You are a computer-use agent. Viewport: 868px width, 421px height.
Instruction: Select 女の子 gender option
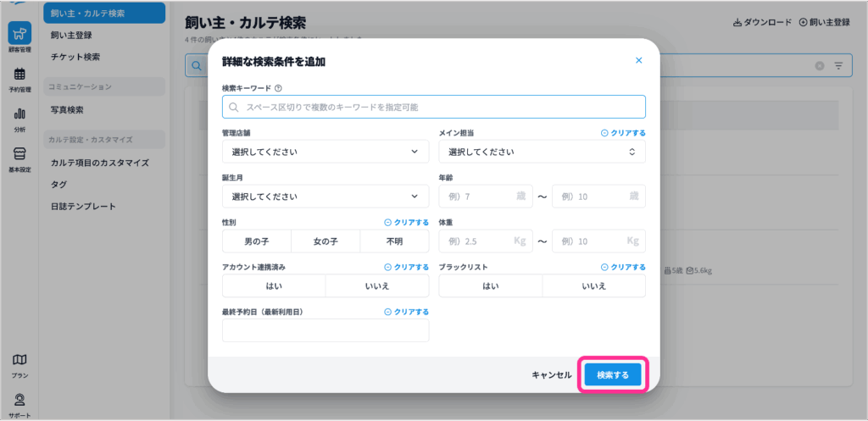pyautogui.click(x=325, y=241)
